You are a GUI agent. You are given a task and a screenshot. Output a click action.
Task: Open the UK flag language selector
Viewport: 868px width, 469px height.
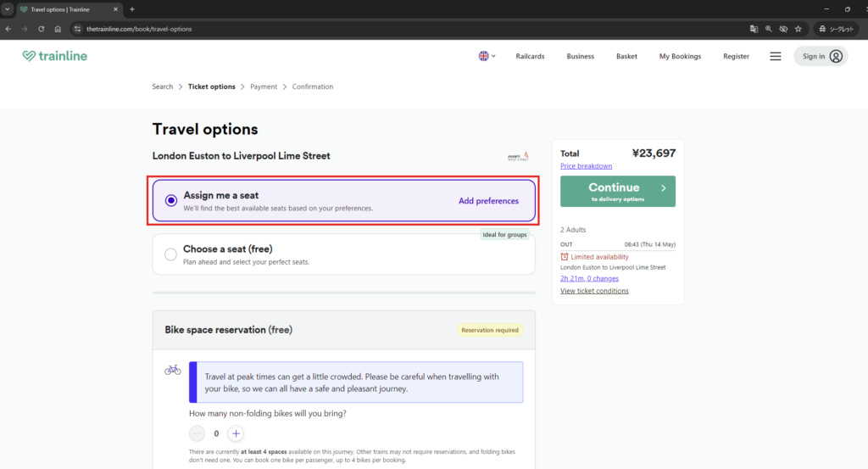point(484,56)
